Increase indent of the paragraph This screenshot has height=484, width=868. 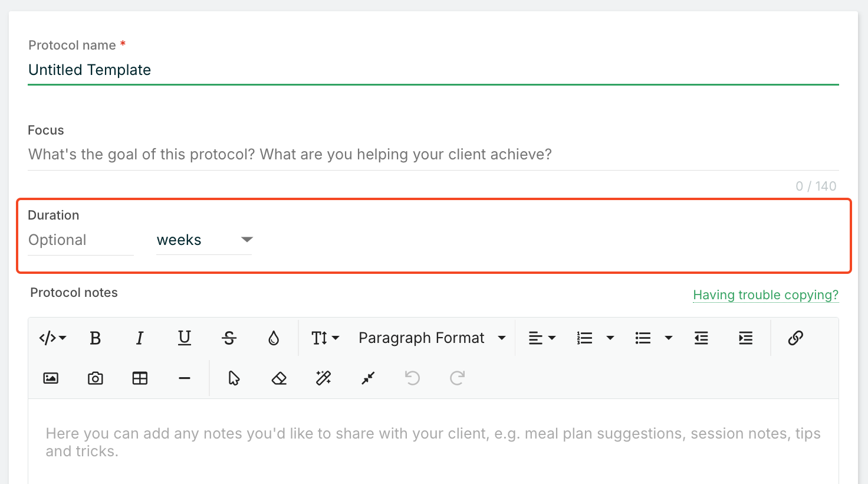746,338
